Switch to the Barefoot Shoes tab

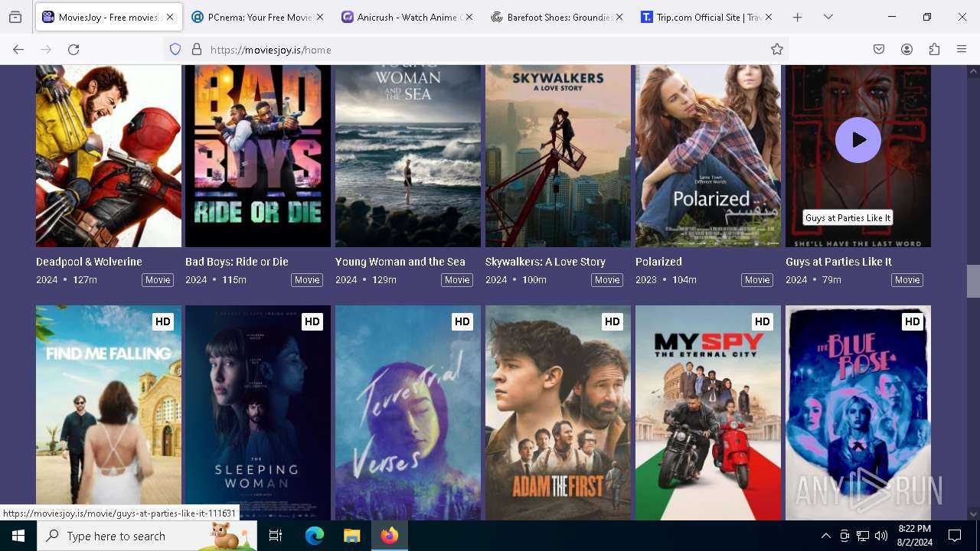coord(557,17)
